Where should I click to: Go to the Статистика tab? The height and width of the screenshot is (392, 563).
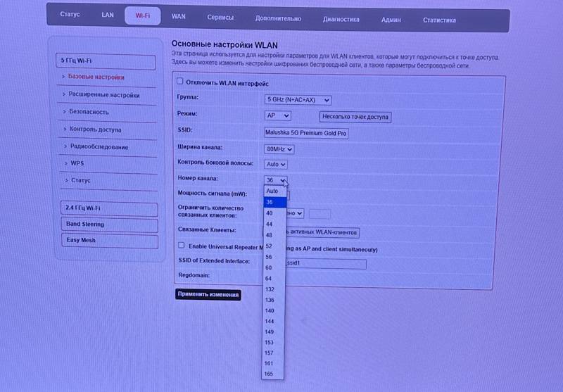coord(439,20)
